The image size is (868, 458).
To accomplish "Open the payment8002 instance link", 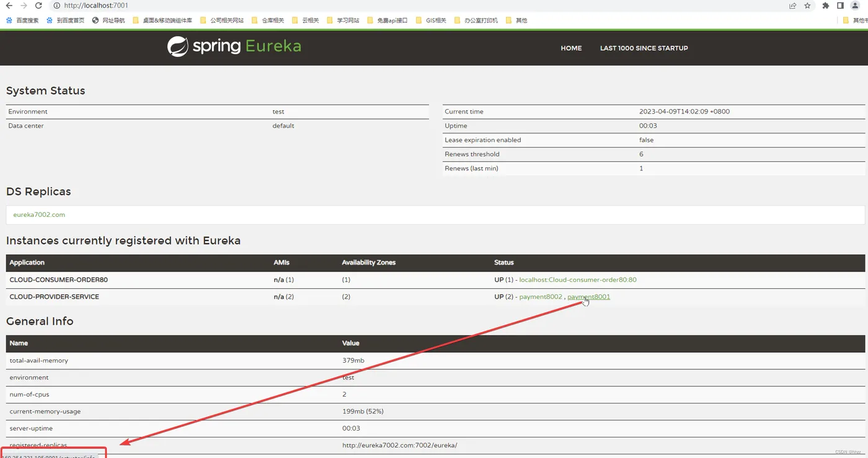I will (541, 296).
